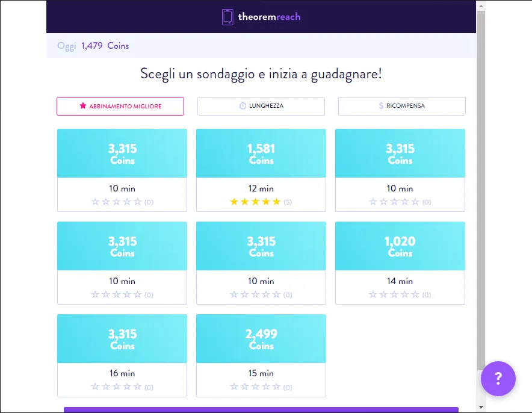Click the empty stars on the 16 min survey

tap(116, 387)
